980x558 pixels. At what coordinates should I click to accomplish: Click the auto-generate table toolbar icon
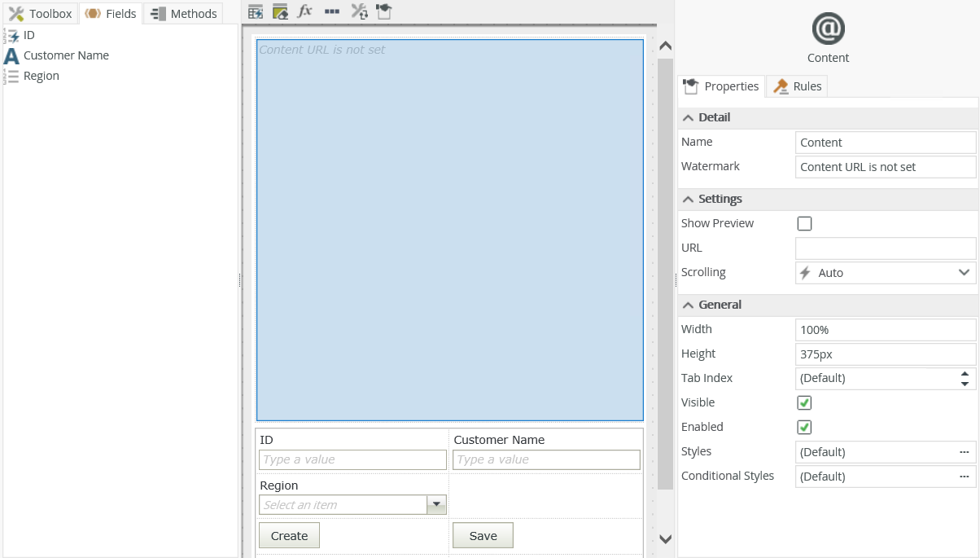(256, 11)
